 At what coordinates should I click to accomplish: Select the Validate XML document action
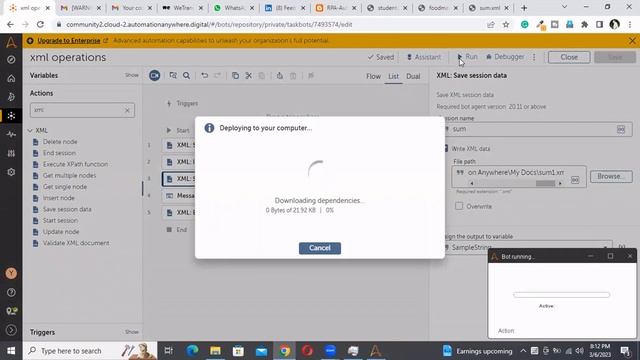76,243
